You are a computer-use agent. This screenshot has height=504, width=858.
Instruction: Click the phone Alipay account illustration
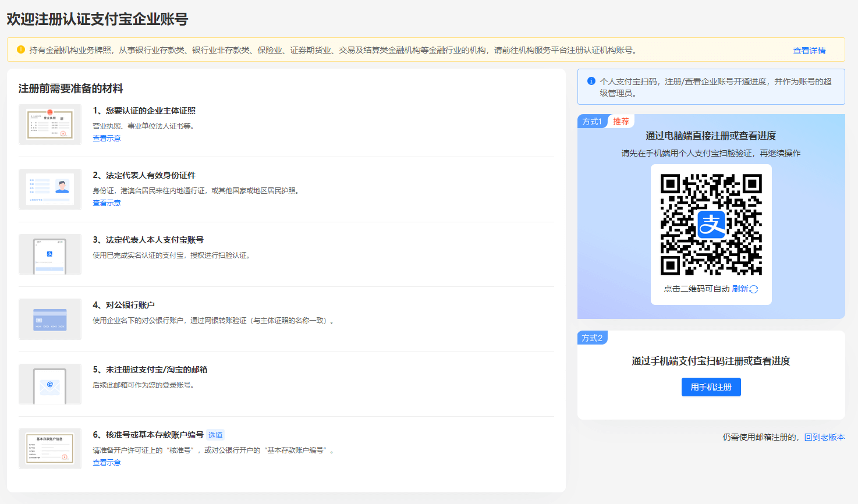[x=50, y=254]
